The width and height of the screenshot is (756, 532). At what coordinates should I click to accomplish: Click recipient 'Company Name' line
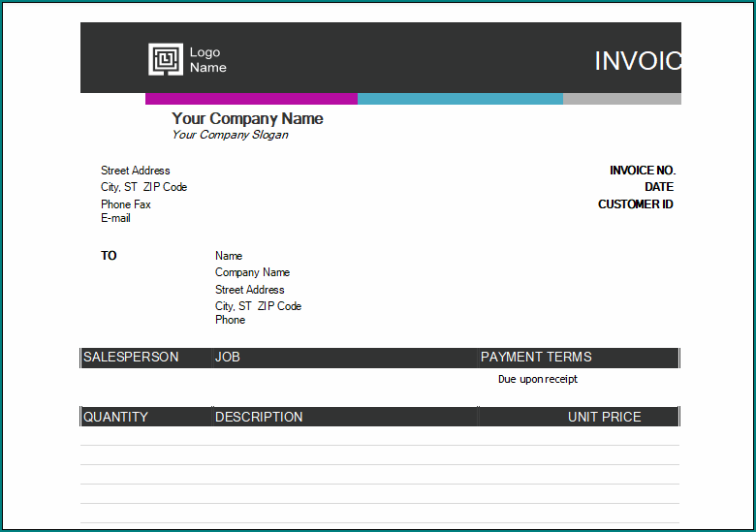252,272
